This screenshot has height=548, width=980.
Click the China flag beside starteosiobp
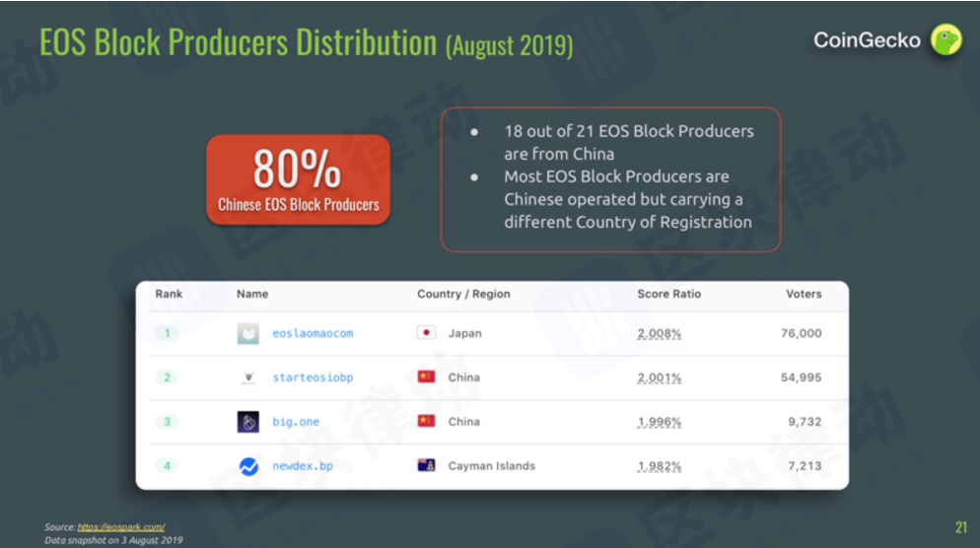click(x=426, y=377)
